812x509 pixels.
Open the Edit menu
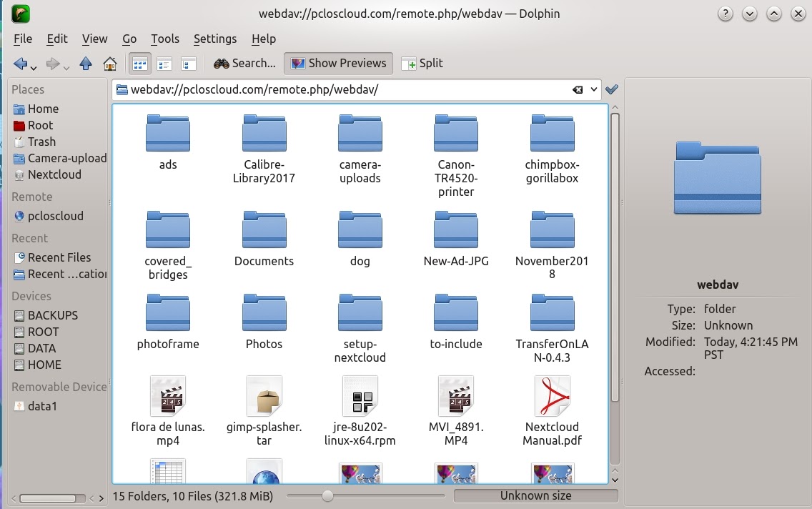[57, 39]
